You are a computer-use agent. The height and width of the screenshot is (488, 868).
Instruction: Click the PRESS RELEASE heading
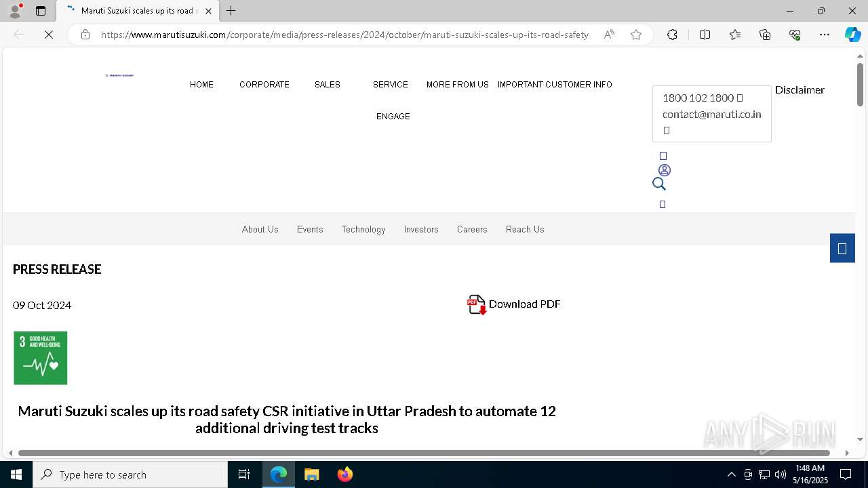[x=57, y=269]
